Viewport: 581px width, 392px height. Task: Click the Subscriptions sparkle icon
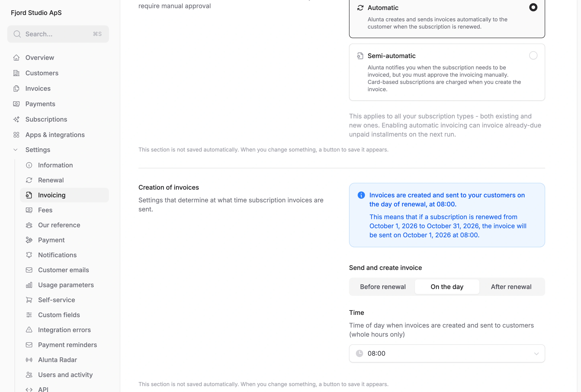[x=16, y=119]
